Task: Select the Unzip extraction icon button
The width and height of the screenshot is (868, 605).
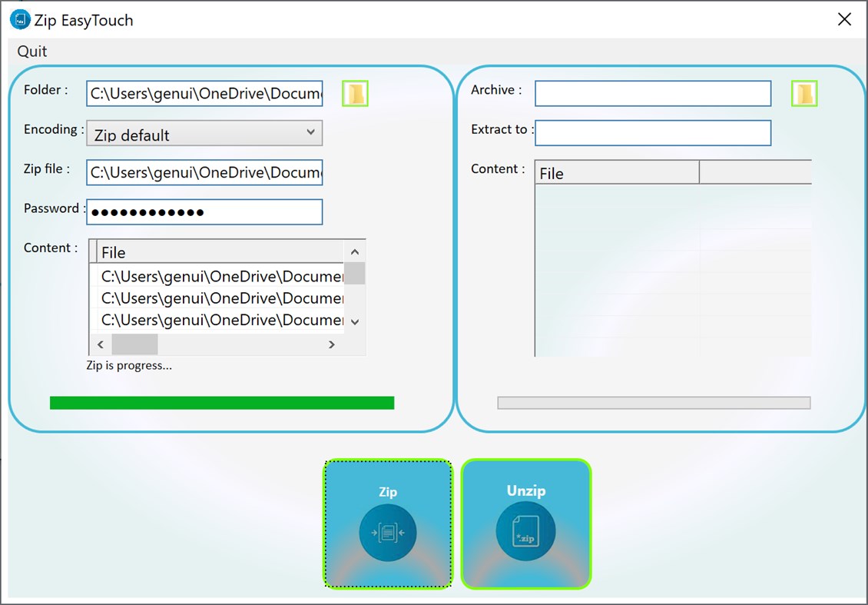Action: click(526, 524)
